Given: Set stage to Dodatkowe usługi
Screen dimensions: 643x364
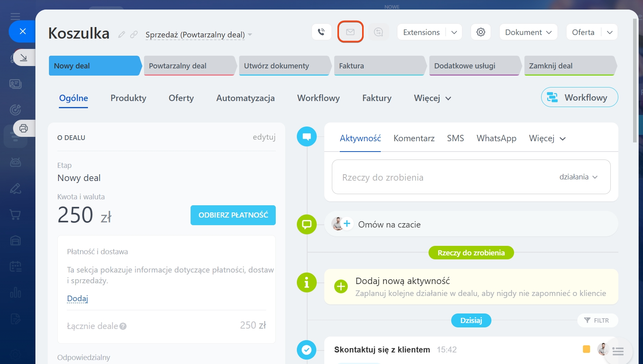Looking at the screenshot, I should 475,66.
